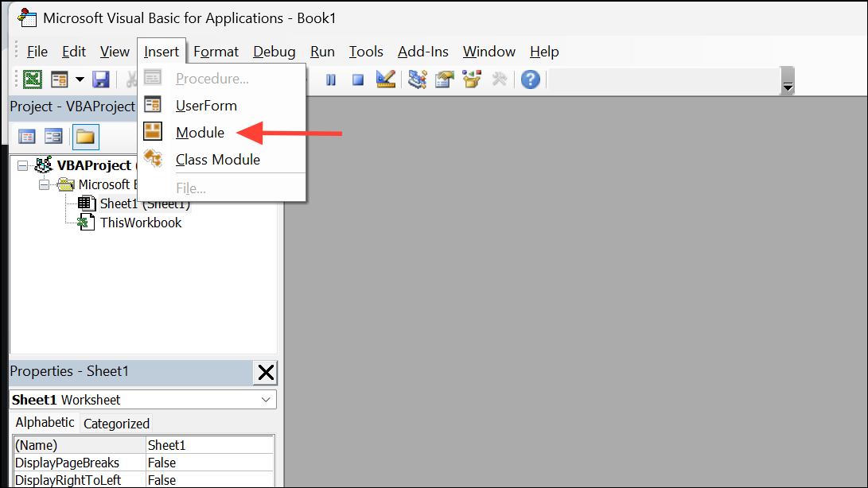Click the Excel Objects folder icon
This screenshot has height=488, width=868.
click(65, 184)
